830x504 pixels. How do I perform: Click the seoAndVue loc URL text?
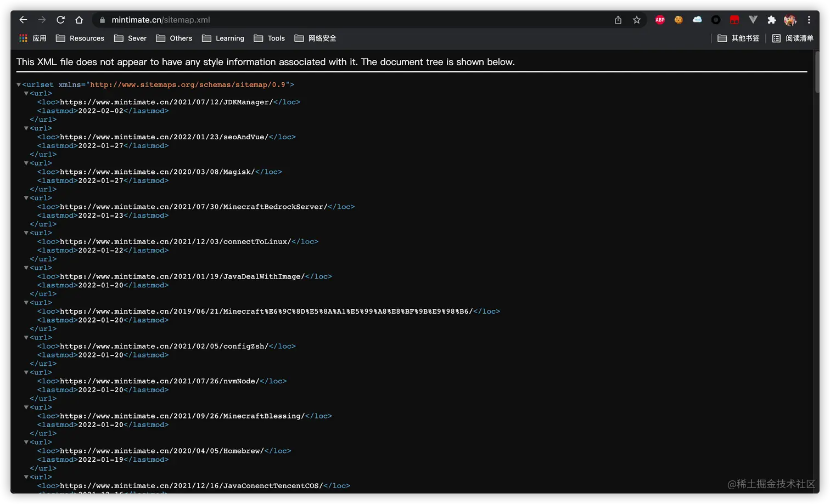click(x=164, y=137)
